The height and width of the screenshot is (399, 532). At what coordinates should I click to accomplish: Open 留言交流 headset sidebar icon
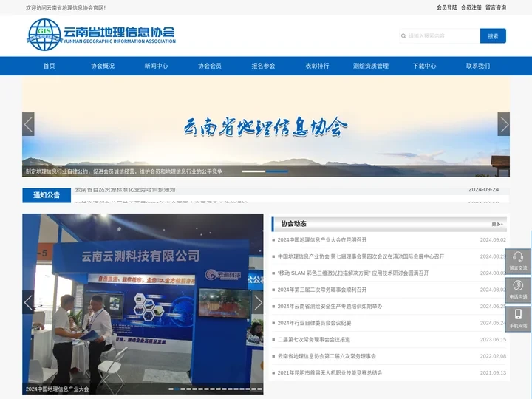[x=518, y=262]
